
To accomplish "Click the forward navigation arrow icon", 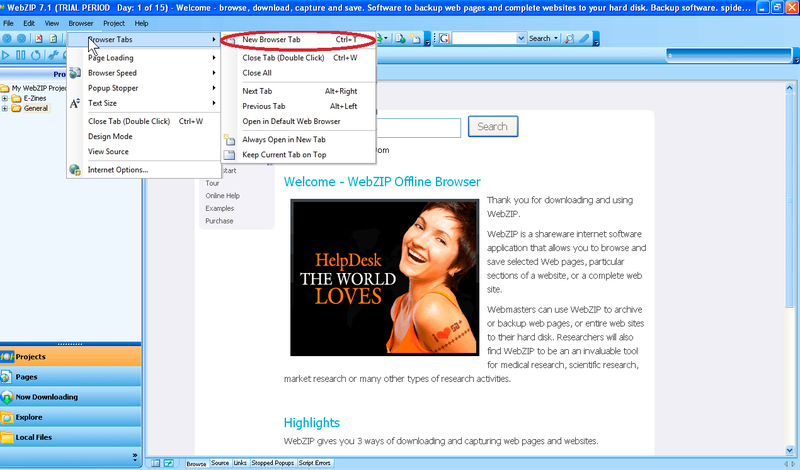I will click(21, 38).
